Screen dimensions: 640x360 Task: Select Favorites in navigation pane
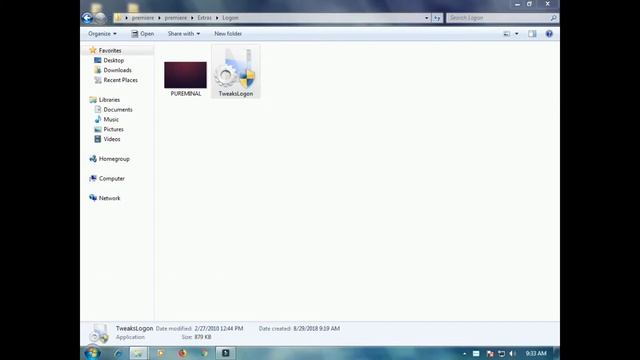click(x=110, y=51)
